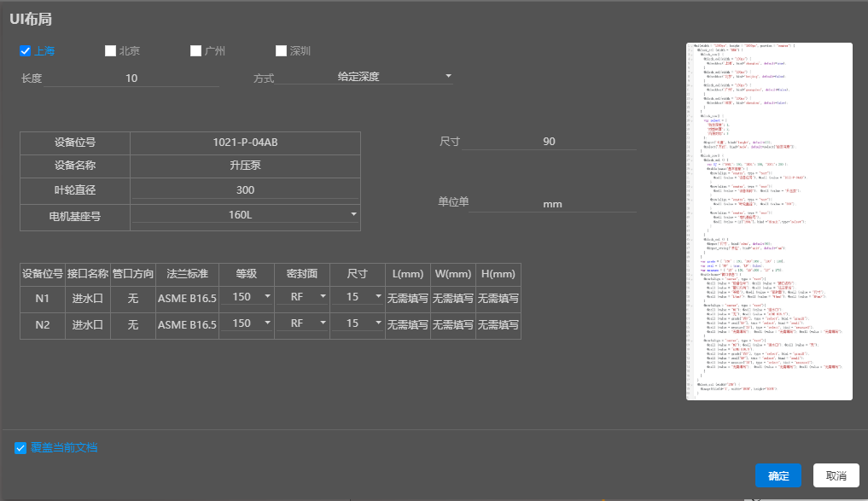Expand the 尺寸 dropdown in row N1
868x501 pixels.
(x=358, y=298)
